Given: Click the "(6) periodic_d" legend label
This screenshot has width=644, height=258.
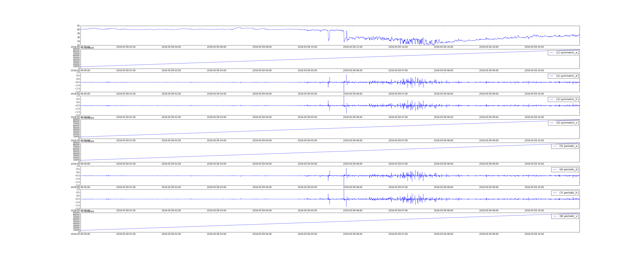Looking at the screenshot, I should [x=568, y=169].
